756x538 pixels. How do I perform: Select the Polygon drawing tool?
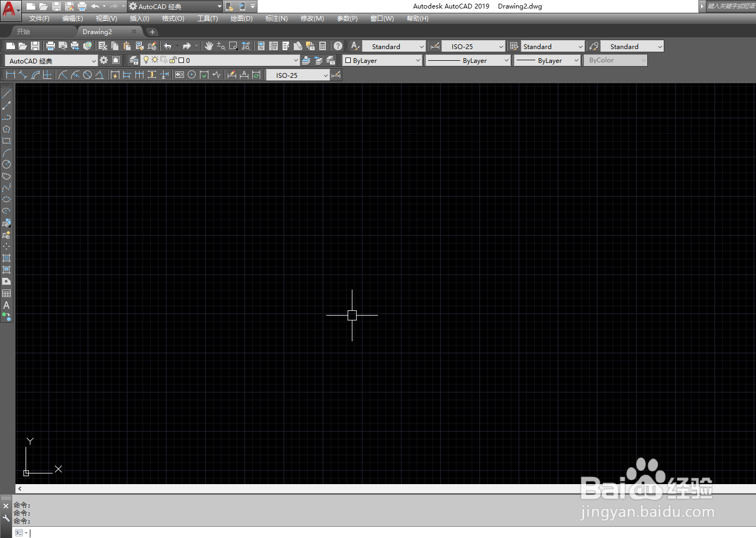click(x=6, y=129)
